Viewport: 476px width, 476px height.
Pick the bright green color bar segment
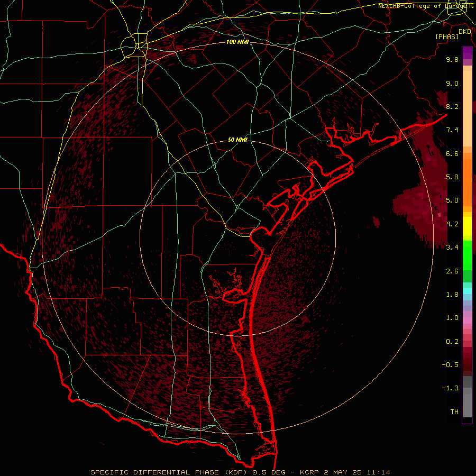click(467, 255)
